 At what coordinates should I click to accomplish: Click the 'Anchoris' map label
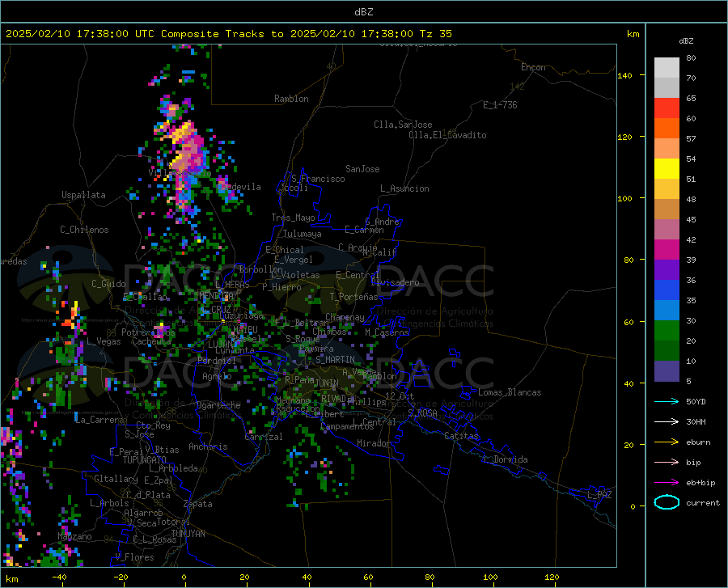point(208,446)
